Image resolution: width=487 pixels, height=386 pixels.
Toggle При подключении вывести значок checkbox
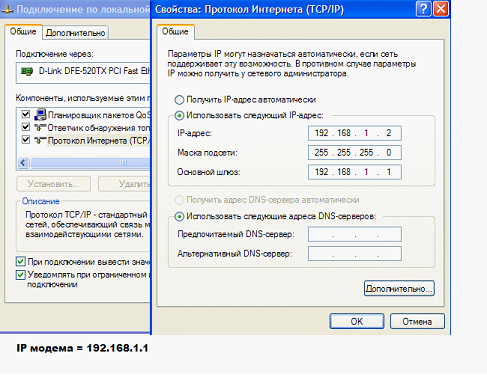pos(21,261)
